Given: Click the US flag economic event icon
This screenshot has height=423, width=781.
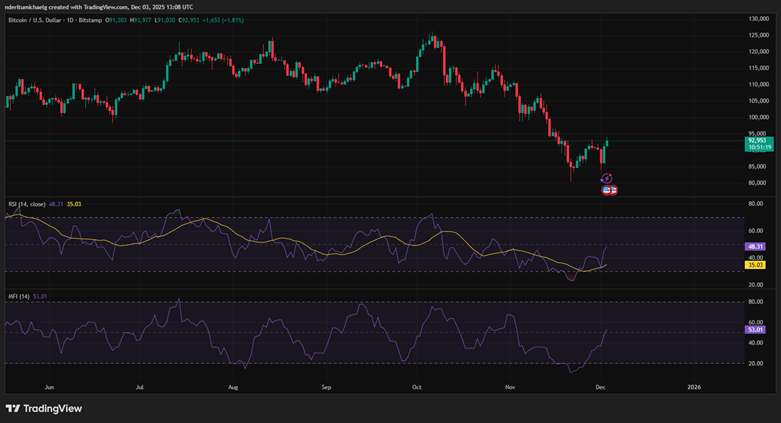Looking at the screenshot, I should pos(608,190).
